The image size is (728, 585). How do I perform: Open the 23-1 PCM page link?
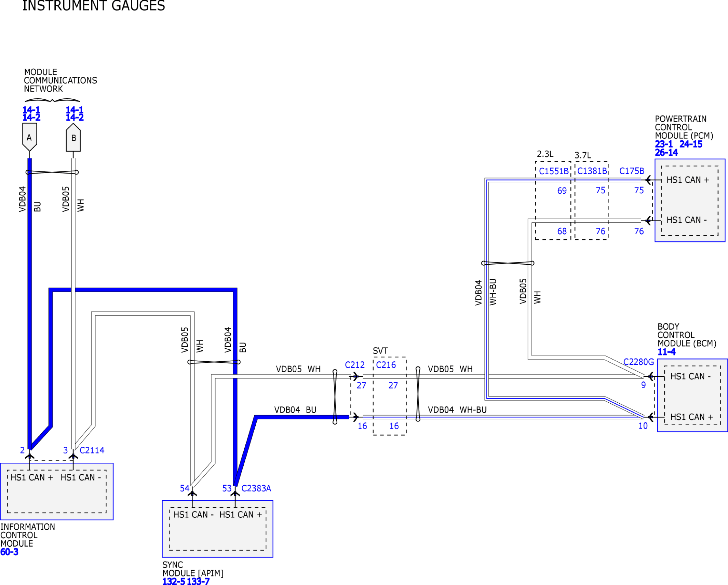pyautogui.click(x=663, y=144)
